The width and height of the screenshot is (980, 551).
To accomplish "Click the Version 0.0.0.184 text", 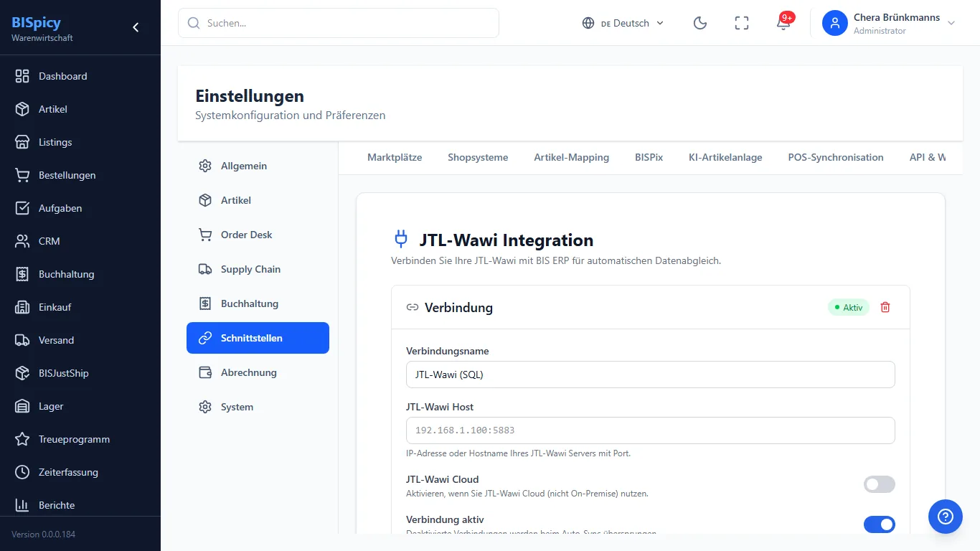I will [x=43, y=534].
